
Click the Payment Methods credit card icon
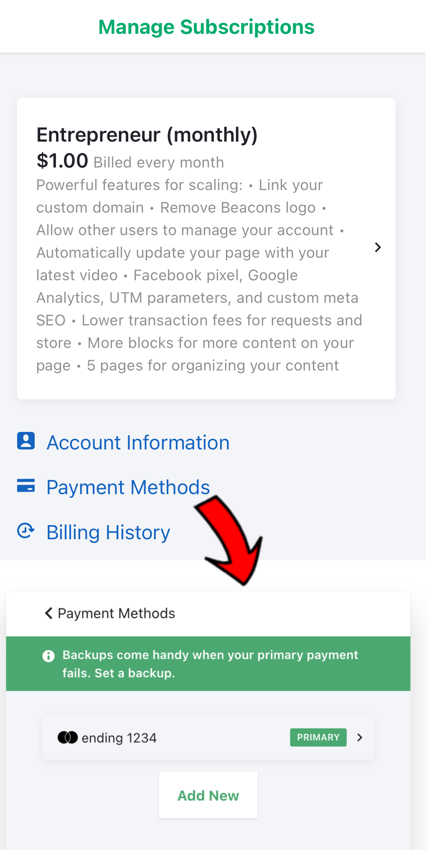[x=26, y=485]
